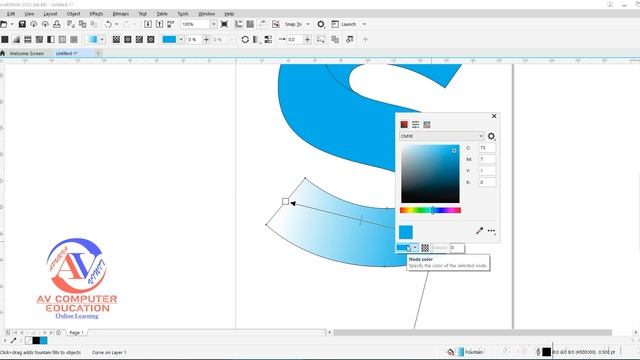Choose Conical fountain fill type
The width and height of the screenshot is (640, 360).
139,39
